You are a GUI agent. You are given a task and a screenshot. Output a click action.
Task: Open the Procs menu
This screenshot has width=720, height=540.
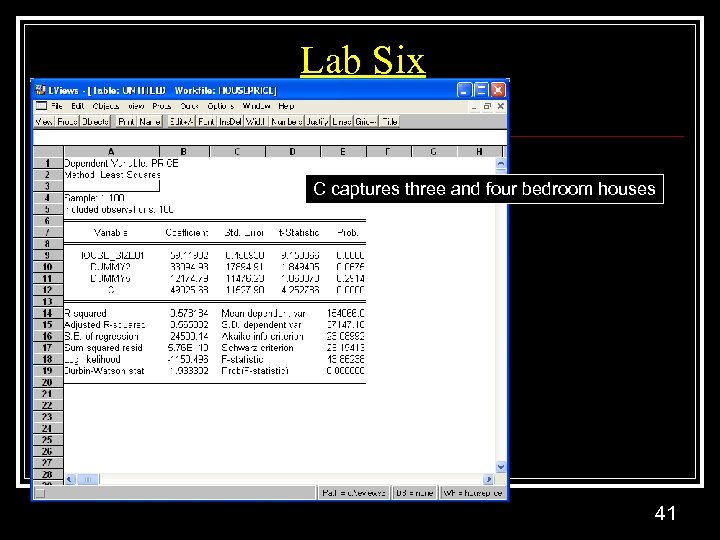coord(162,106)
